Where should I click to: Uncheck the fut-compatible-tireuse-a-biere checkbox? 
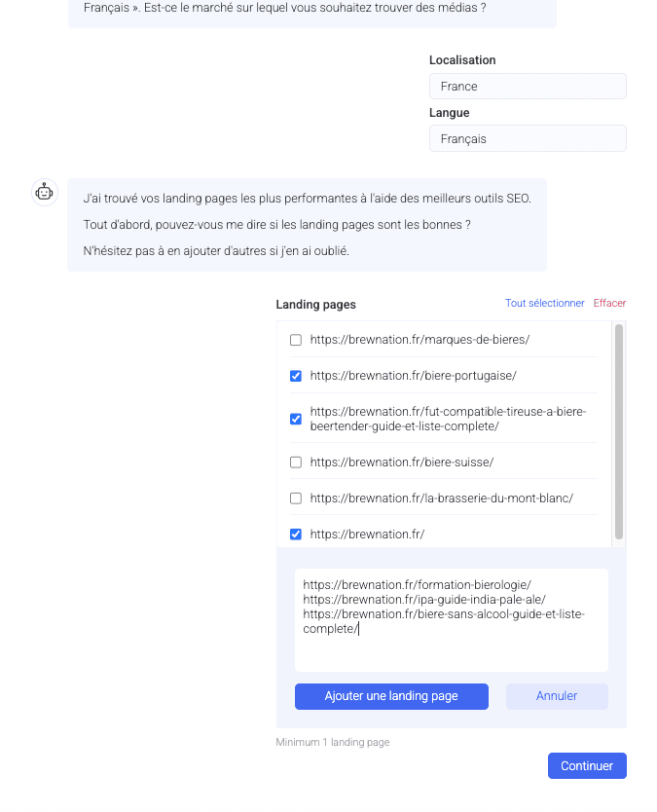(296, 419)
